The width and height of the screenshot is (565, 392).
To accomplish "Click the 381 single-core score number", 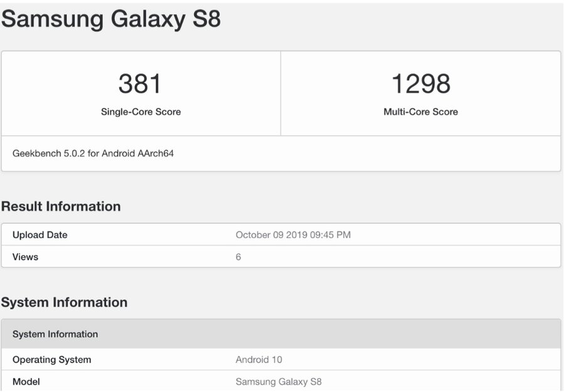I will 141,83.
